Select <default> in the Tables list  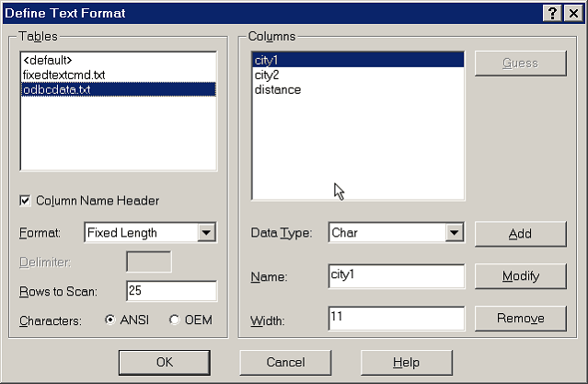click(47, 60)
